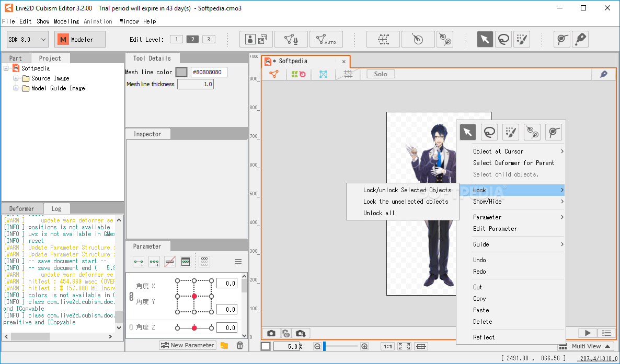
Task: Select the brush icon in the context menu
Action: (x=510, y=132)
